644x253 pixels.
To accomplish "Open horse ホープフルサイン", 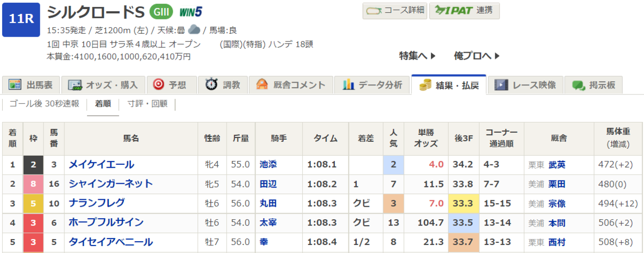I will pos(106,222).
